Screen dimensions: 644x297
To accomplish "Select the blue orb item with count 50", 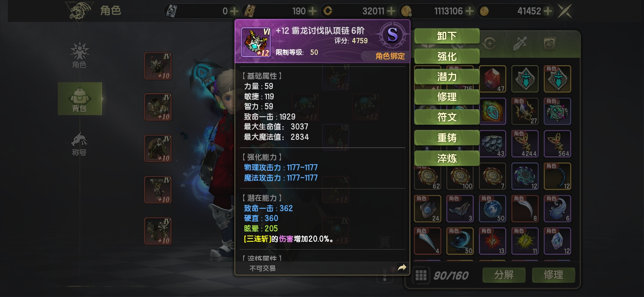I will click(x=492, y=209).
